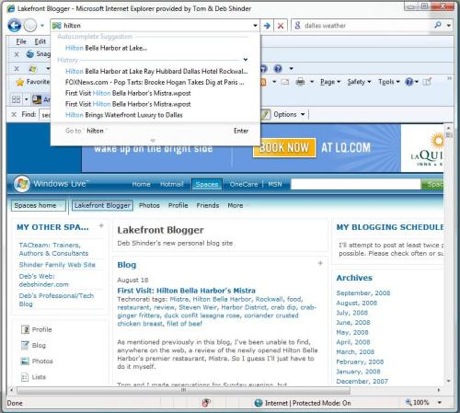Click the Quick Tabs grid icon
Image resolution: width=460 pixels, height=413 pixels.
point(16,99)
